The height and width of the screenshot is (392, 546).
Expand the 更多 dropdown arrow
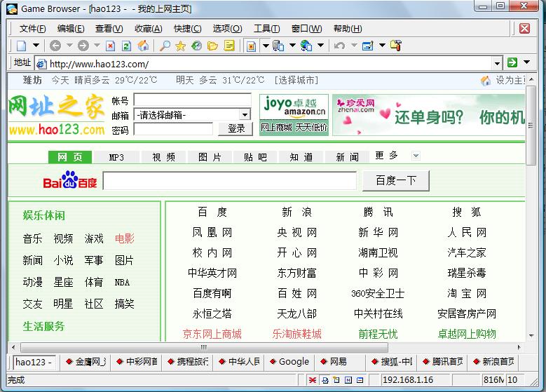coord(416,156)
